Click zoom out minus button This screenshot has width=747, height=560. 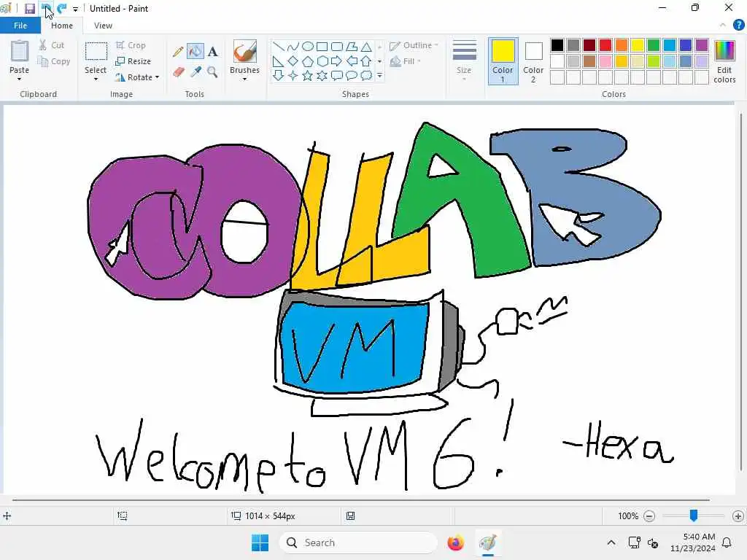[x=649, y=516]
